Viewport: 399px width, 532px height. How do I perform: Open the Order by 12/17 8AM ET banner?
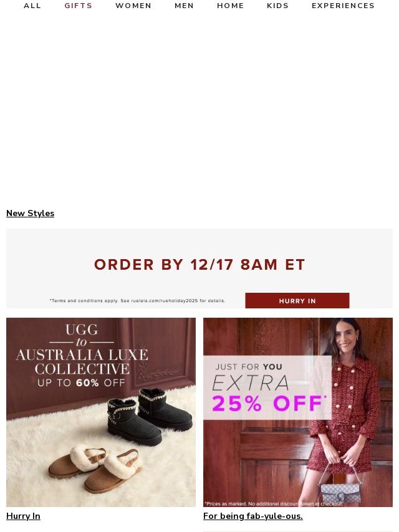(199, 268)
